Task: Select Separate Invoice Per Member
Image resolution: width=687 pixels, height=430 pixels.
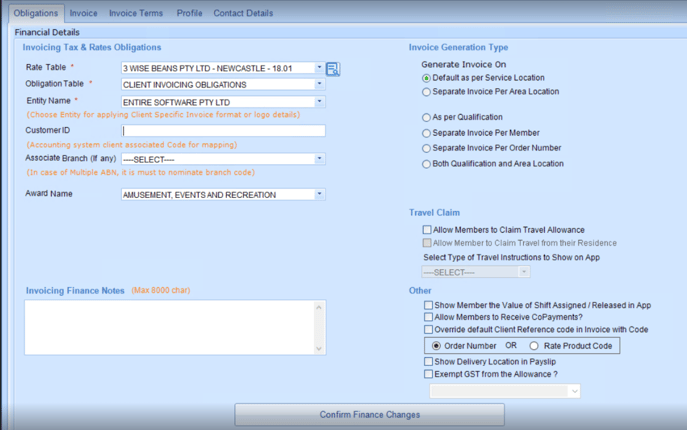Action: click(x=426, y=133)
